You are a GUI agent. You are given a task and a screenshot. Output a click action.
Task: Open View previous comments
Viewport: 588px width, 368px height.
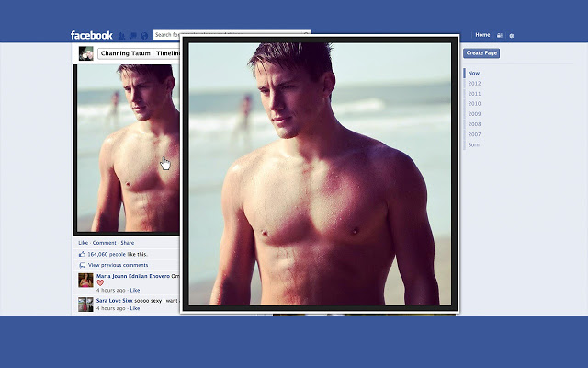[119, 265]
